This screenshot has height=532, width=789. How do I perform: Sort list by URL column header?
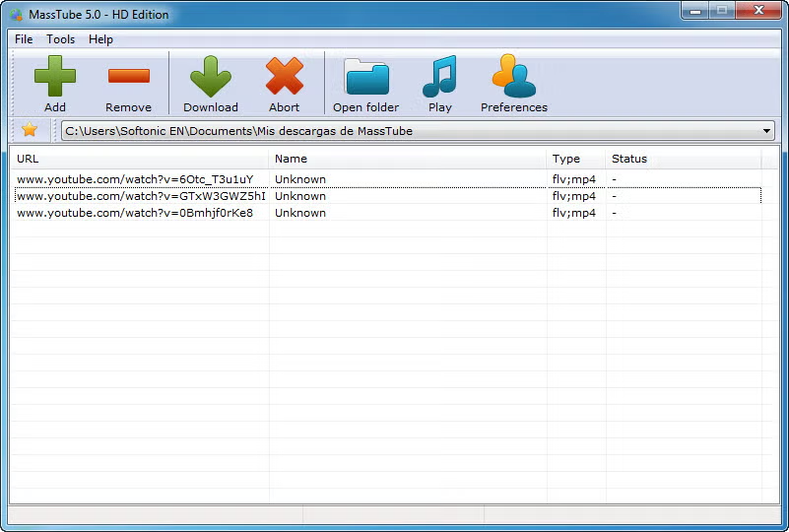coord(140,159)
